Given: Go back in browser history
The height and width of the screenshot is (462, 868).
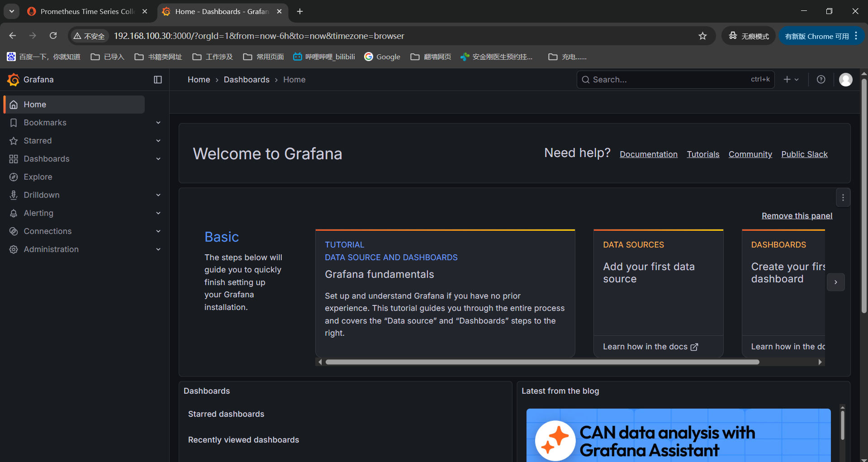Looking at the screenshot, I should 13,36.
